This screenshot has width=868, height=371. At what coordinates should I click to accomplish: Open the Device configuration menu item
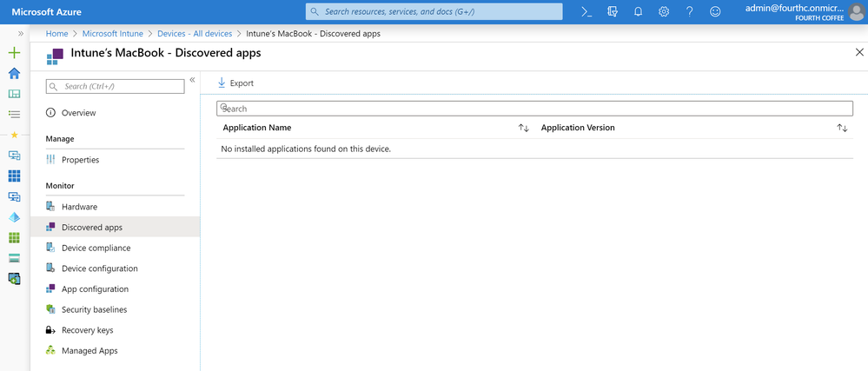click(116, 268)
